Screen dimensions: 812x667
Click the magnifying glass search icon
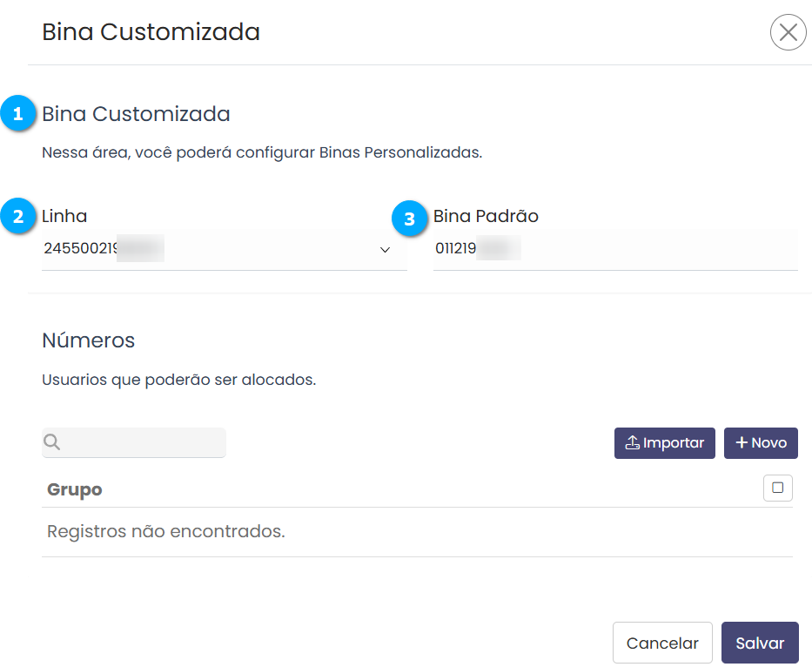(x=52, y=442)
